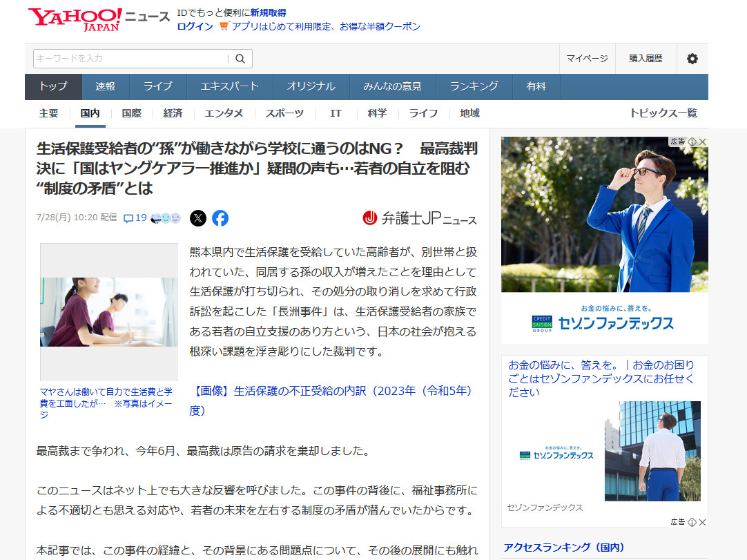Click the 弁護士JPニュース source logo

click(419, 218)
